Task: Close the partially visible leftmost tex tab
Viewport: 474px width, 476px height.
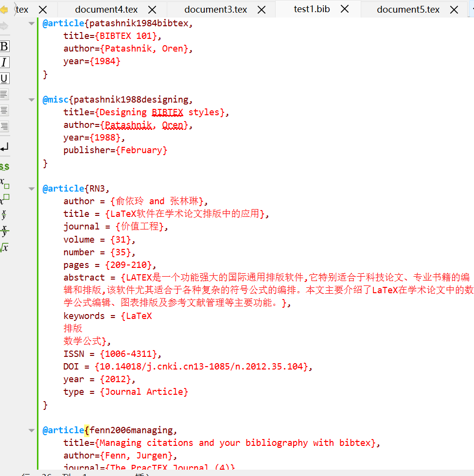Action: pos(43,10)
